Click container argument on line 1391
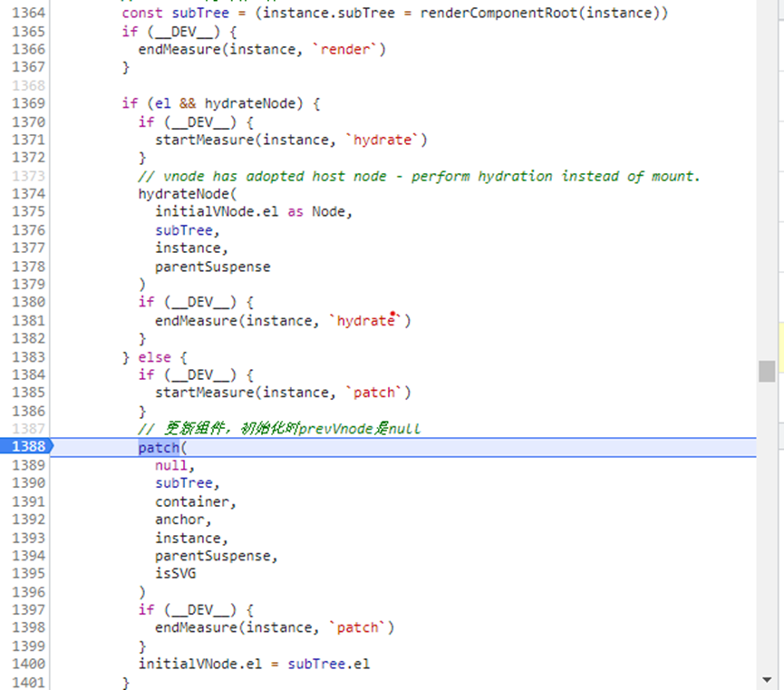 point(192,501)
